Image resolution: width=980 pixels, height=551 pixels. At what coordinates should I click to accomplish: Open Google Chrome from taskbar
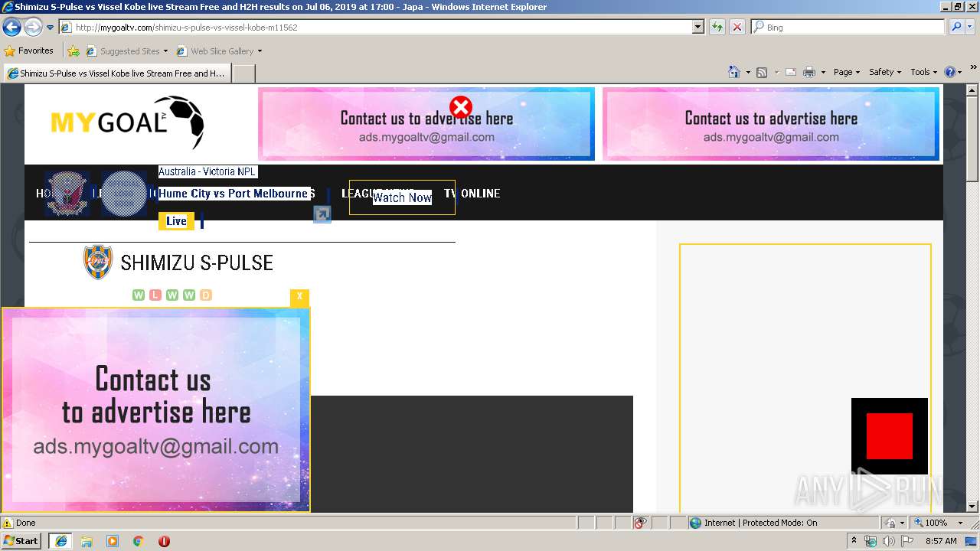pyautogui.click(x=139, y=541)
